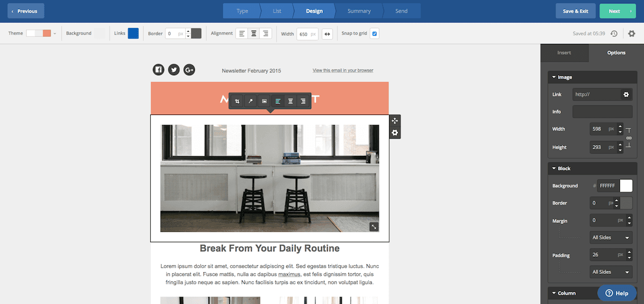Set top-bar alignment to right

pos(265,33)
